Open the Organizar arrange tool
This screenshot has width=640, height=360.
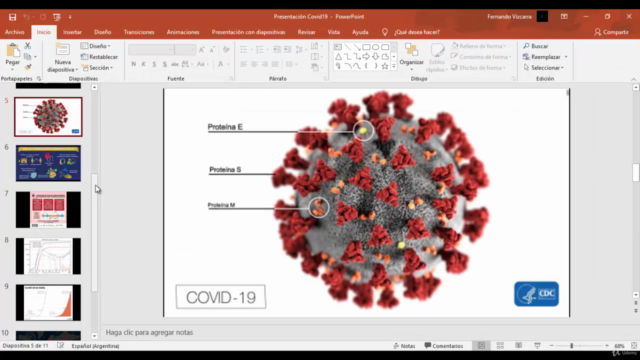click(x=411, y=56)
